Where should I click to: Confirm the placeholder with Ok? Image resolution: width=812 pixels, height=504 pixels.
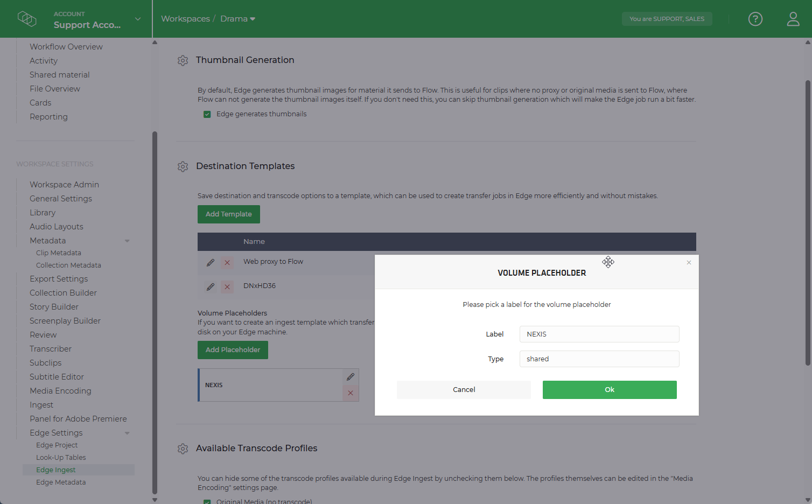tap(609, 389)
